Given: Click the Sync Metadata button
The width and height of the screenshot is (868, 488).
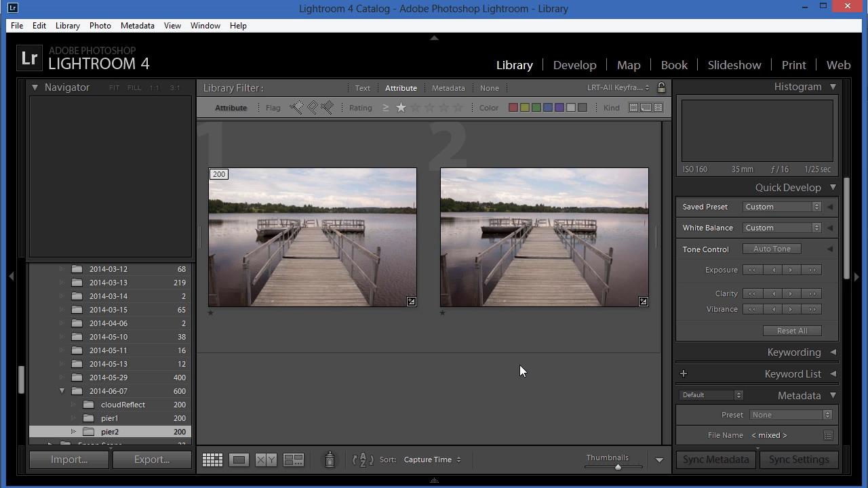Looking at the screenshot, I should pos(715,460).
